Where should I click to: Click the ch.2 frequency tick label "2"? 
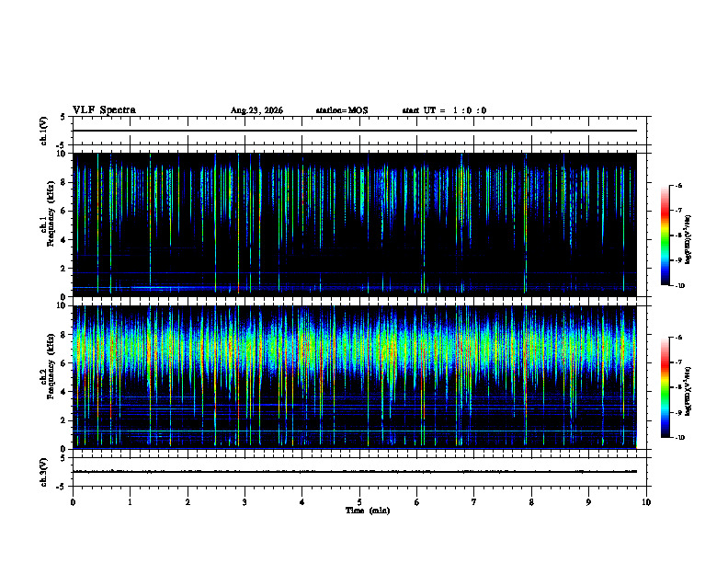point(64,420)
